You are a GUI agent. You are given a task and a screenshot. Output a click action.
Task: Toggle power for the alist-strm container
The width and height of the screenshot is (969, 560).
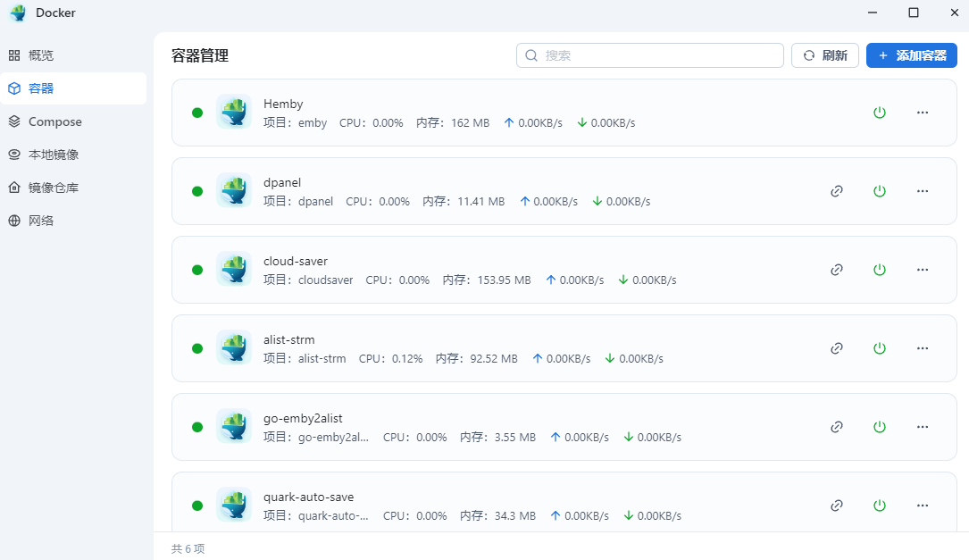880,348
